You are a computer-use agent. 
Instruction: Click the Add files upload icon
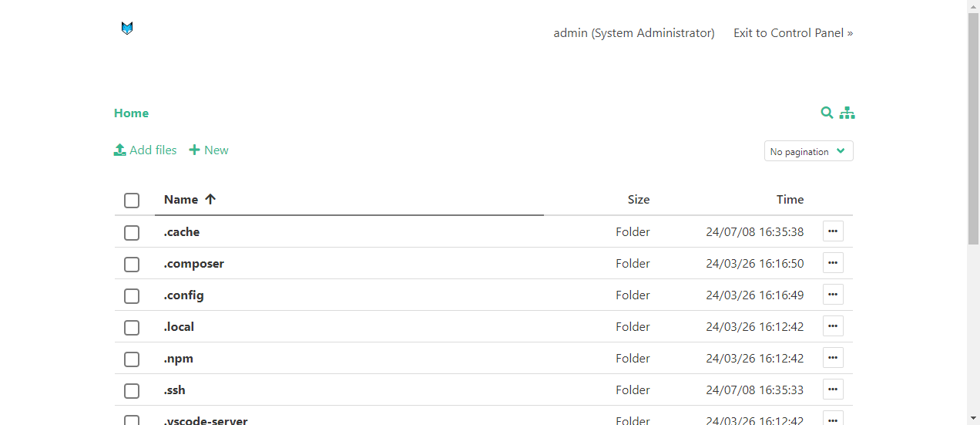click(120, 150)
